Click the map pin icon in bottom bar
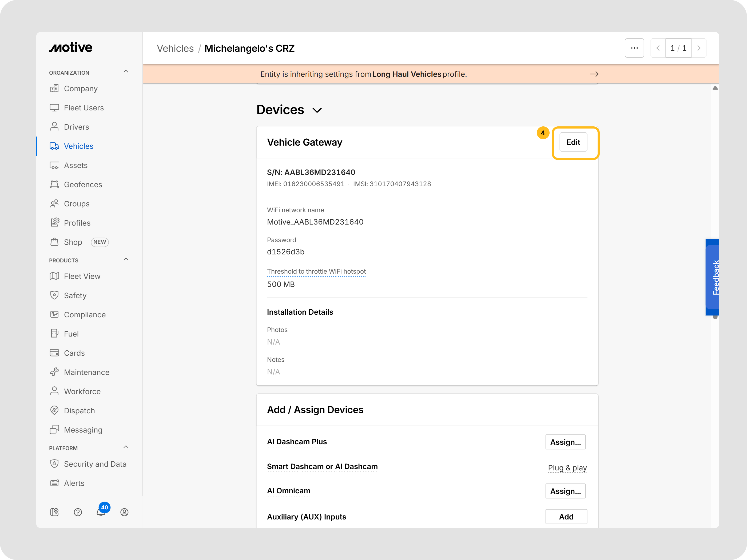747x560 pixels. coord(54,512)
